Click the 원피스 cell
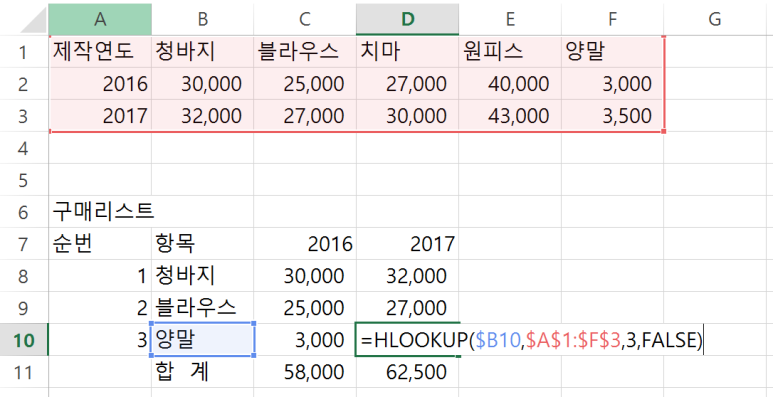 coord(510,52)
